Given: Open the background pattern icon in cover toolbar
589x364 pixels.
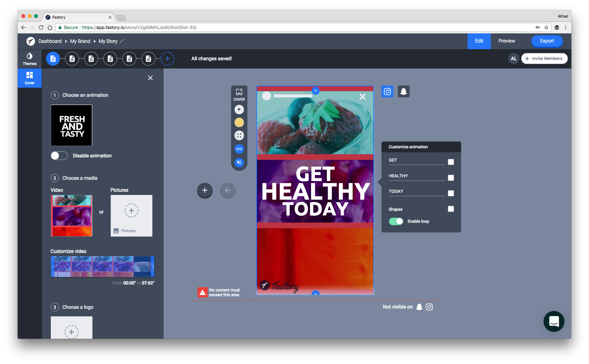Looking at the screenshot, I should 239,122.
